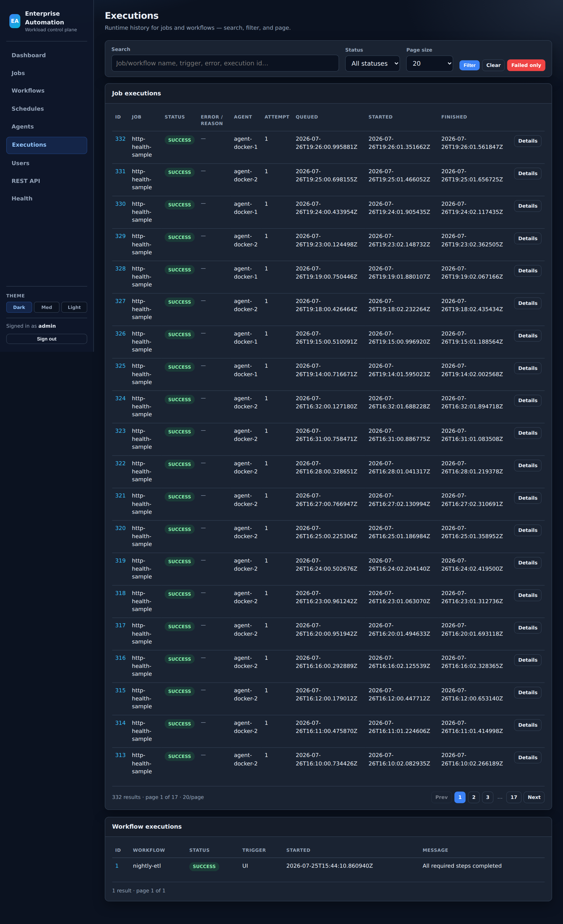Open execution ID 330 link
This screenshot has width=563, height=924.
tap(120, 204)
